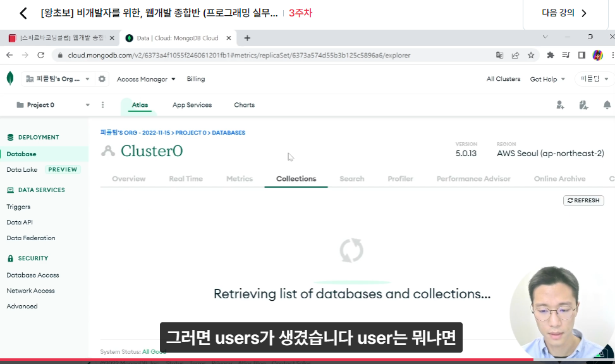Open All Clusters link
The height and width of the screenshot is (364, 615).
(503, 79)
